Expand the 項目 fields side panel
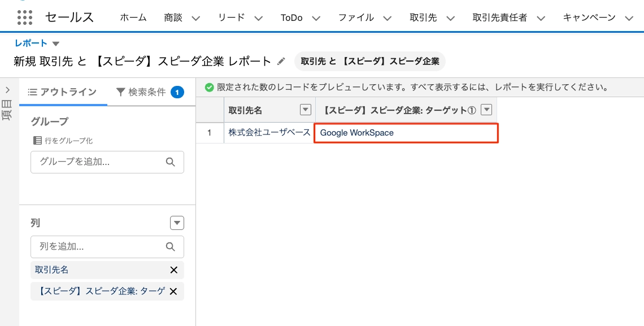The height and width of the screenshot is (326, 644). pyautogui.click(x=8, y=90)
